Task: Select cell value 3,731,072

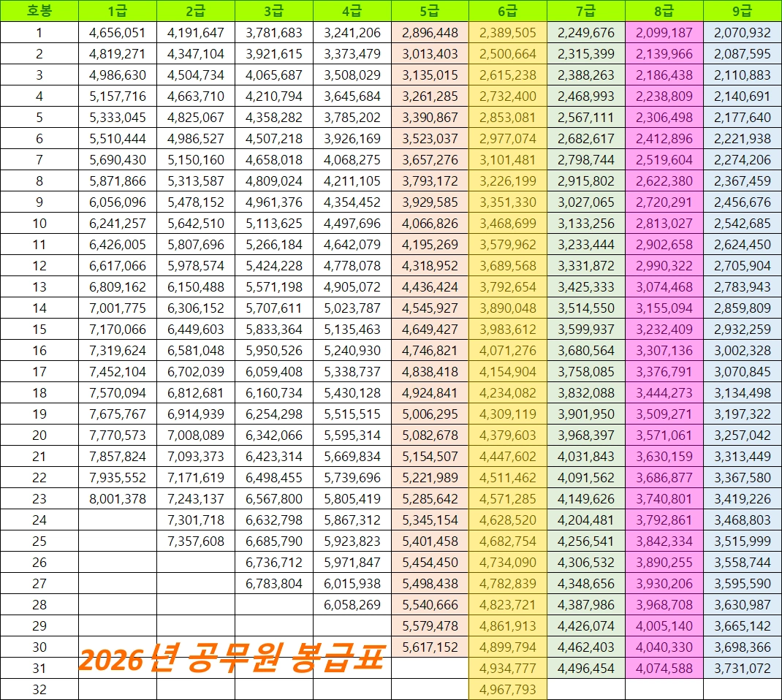Action: point(743,669)
